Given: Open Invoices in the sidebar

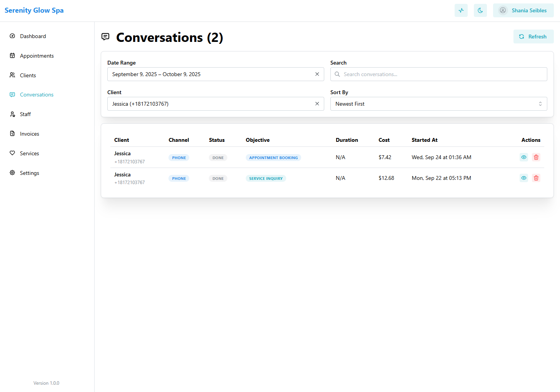Looking at the screenshot, I should 29,134.
